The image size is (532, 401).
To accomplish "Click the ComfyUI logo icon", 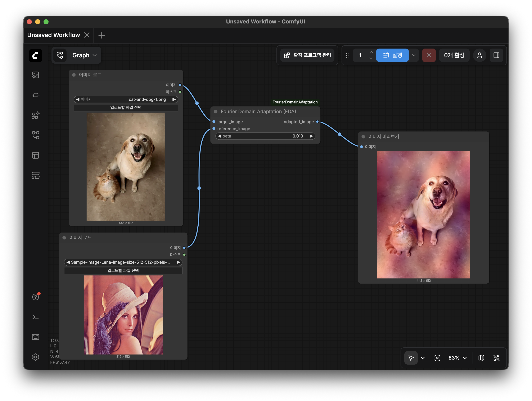I will pos(36,56).
